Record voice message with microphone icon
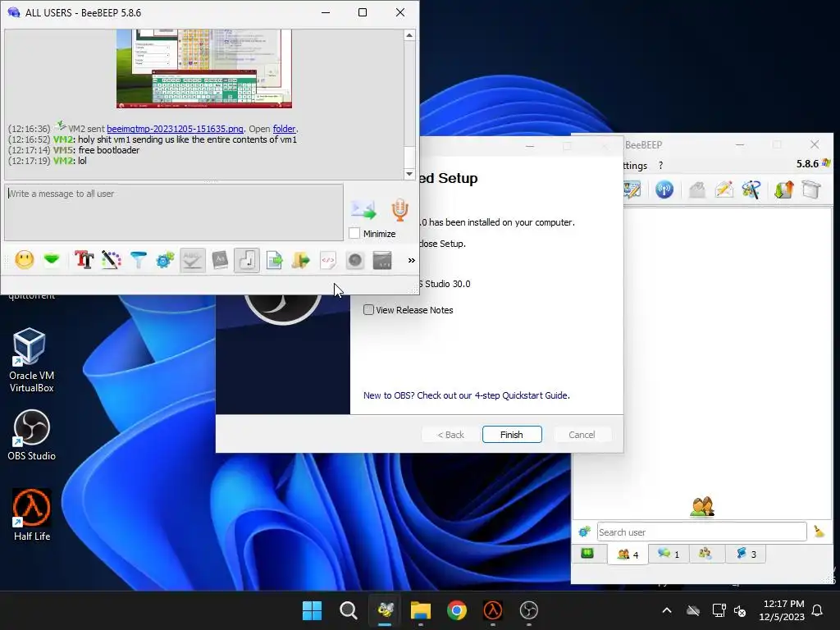This screenshot has width=840, height=630. (x=399, y=209)
